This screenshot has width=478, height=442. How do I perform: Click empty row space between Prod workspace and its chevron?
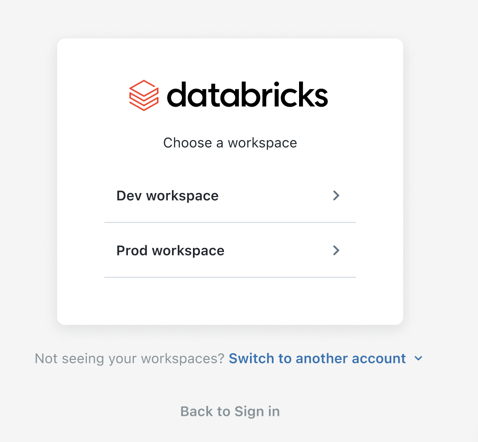pos(278,250)
